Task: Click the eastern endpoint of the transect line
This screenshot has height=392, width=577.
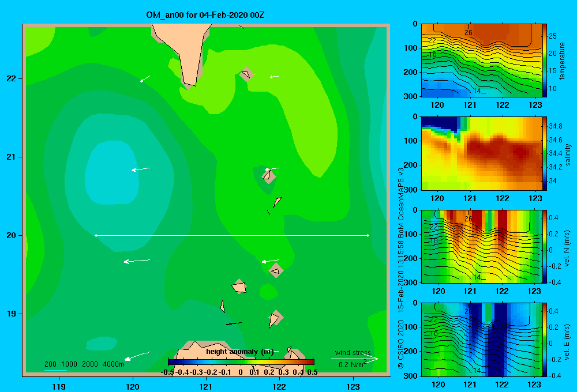Action: 368,235
